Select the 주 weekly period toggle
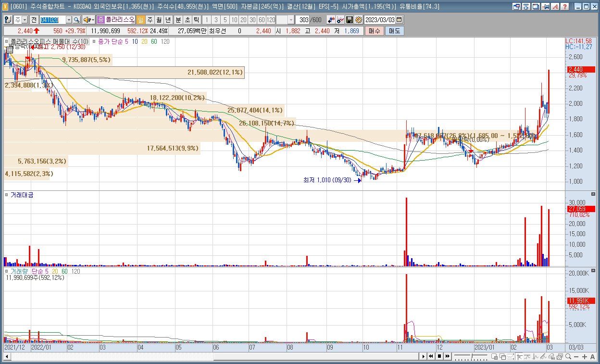This screenshot has width=600, height=364. [x=150, y=20]
